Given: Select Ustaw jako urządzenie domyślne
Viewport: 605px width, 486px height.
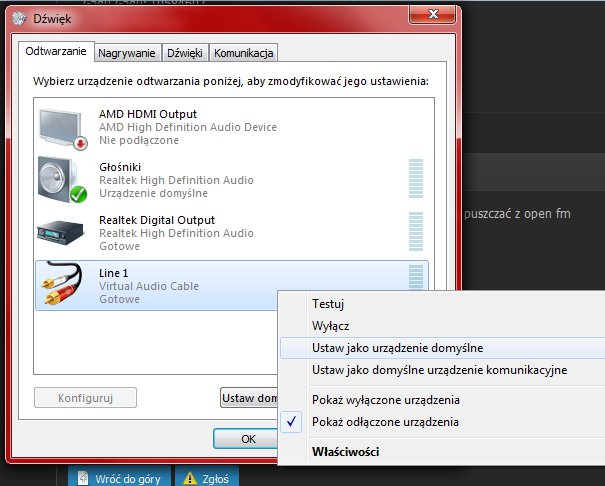Looking at the screenshot, I should (x=442, y=348).
